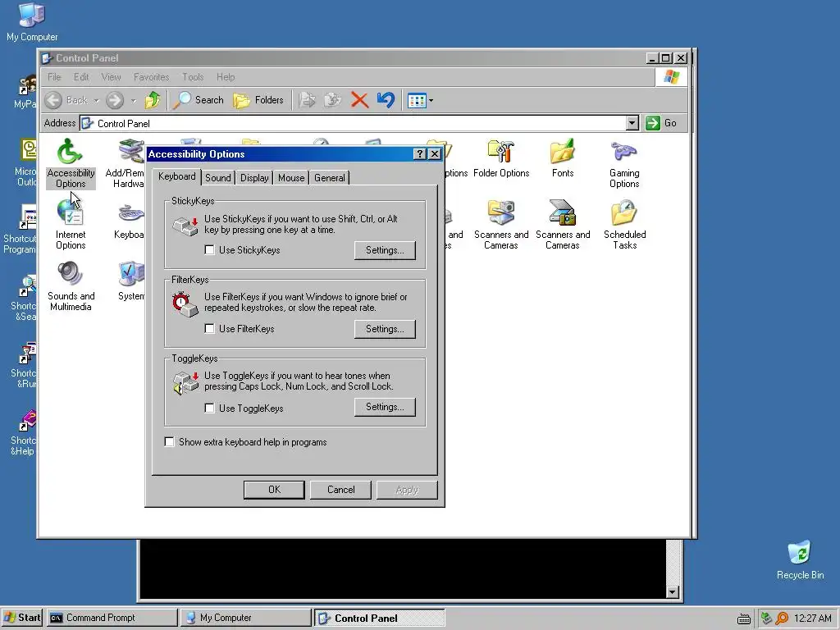Switch to the Mouse tab
The width and height of the screenshot is (840, 630).
pos(291,178)
